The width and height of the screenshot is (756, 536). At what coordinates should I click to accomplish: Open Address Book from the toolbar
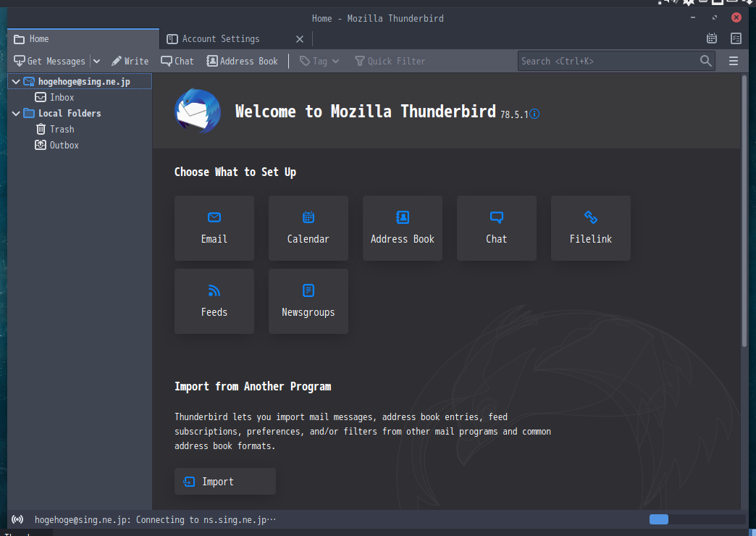242,62
